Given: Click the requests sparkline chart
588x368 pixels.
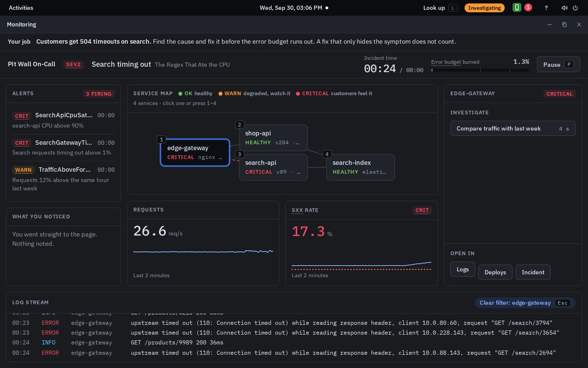Looking at the screenshot, I should pos(203,251).
